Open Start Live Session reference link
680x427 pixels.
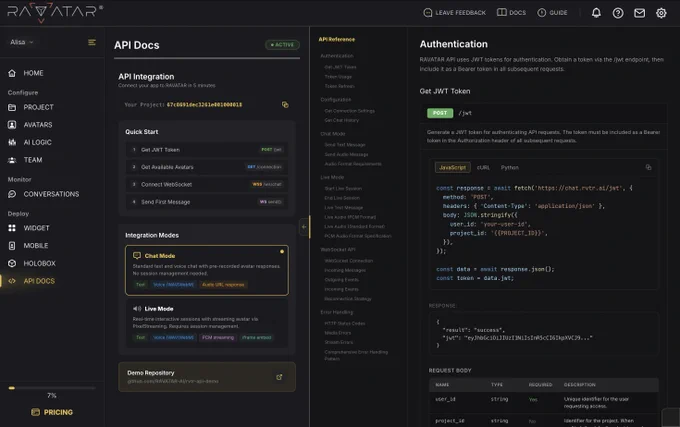(343, 189)
